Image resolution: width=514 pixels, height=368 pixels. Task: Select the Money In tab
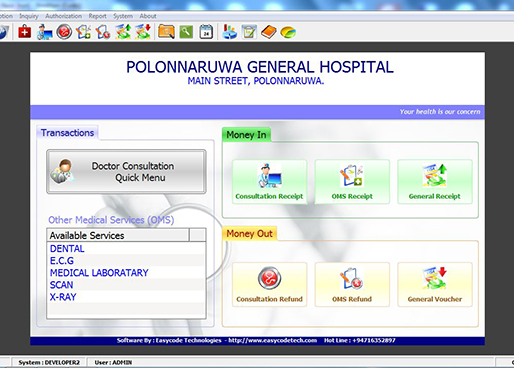click(x=246, y=135)
